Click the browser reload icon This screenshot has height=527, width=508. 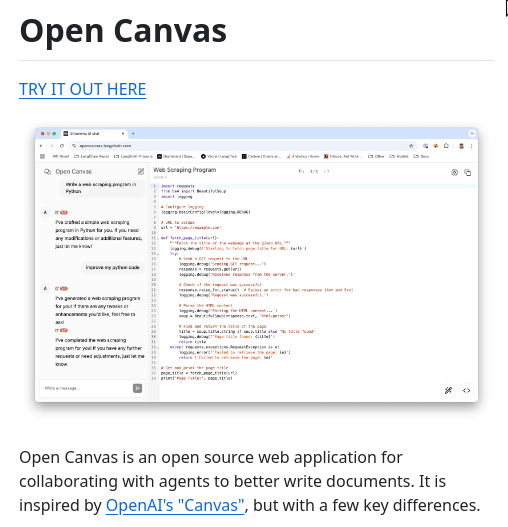tap(62, 146)
